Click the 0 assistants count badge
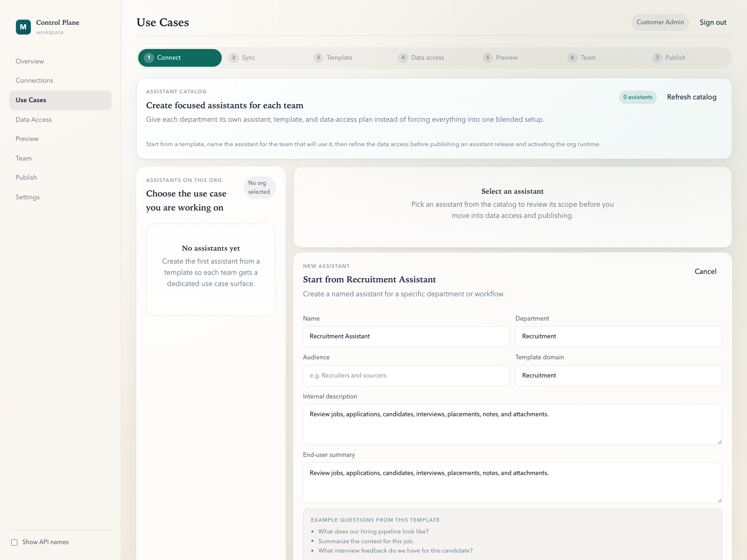 tap(637, 97)
